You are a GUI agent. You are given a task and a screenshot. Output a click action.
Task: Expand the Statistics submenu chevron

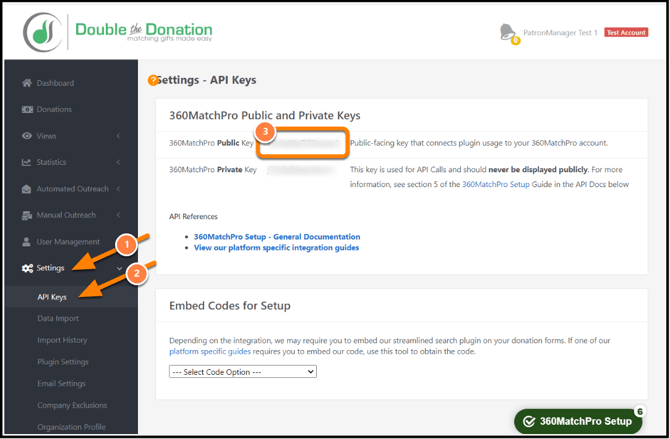tap(118, 162)
